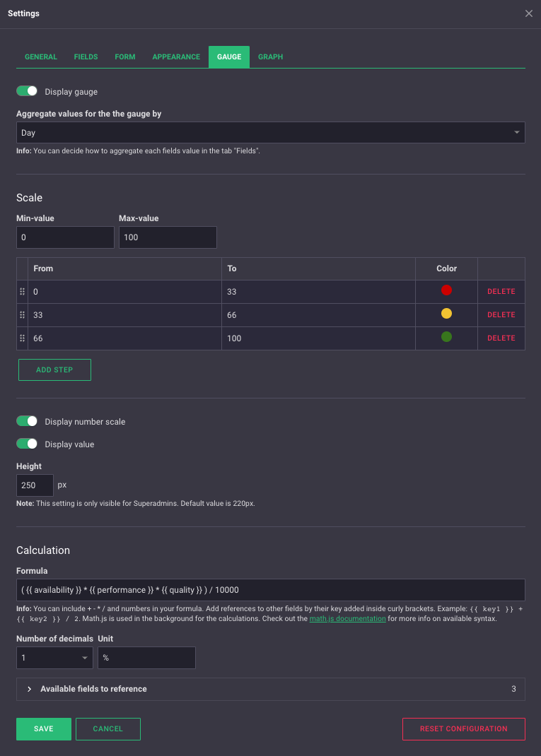541x756 pixels.
Task: Click the Add Step button
Action: point(54,370)
